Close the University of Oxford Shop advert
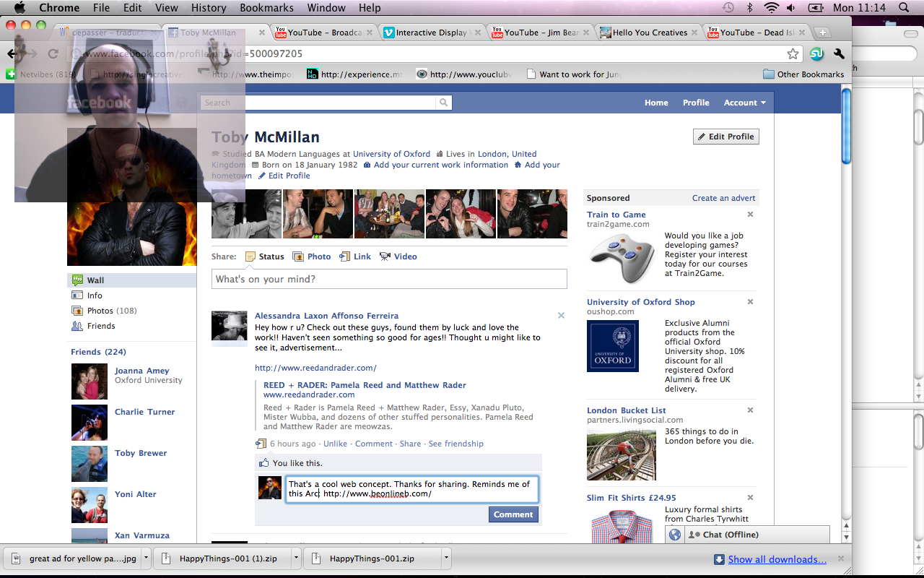The height and width of the screenshot is (578, 924). pos(750,302)
